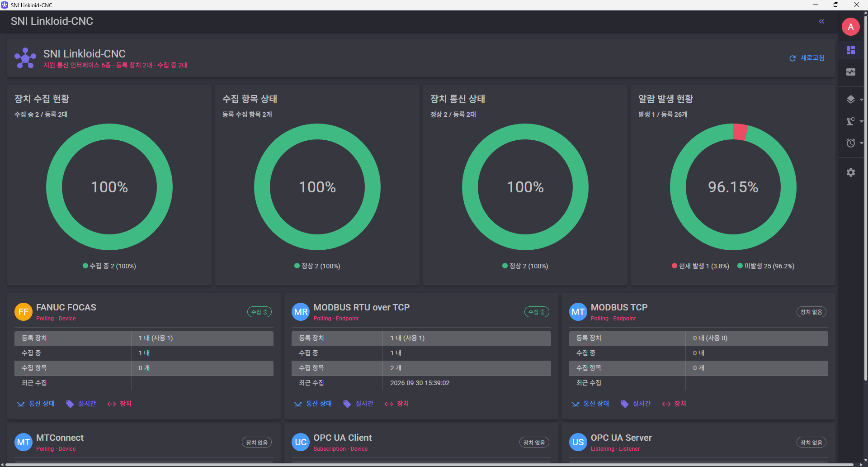Click the user avatar 'A'
This screenshot has width=868, height=467.
(x=850, y=27)
